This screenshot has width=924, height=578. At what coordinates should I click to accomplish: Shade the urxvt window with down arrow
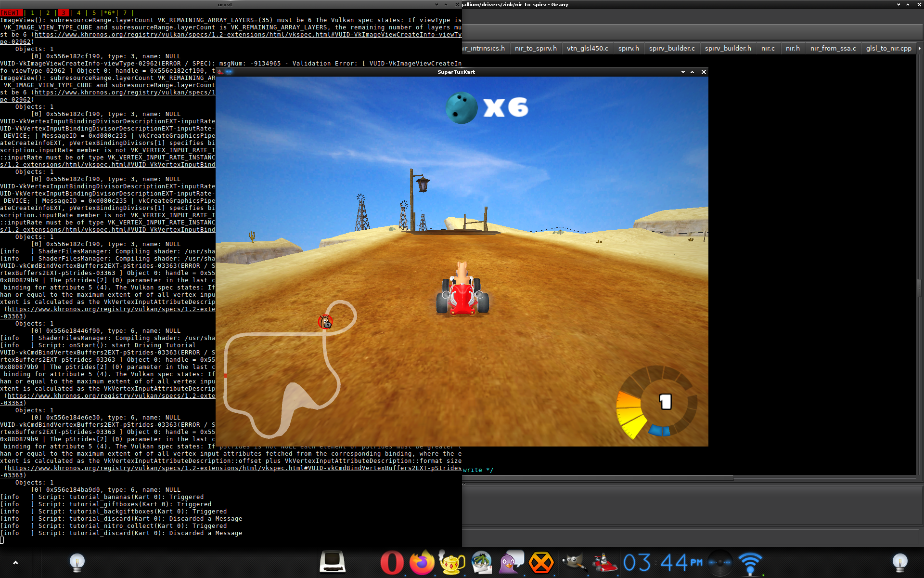(x=436, y=4)
